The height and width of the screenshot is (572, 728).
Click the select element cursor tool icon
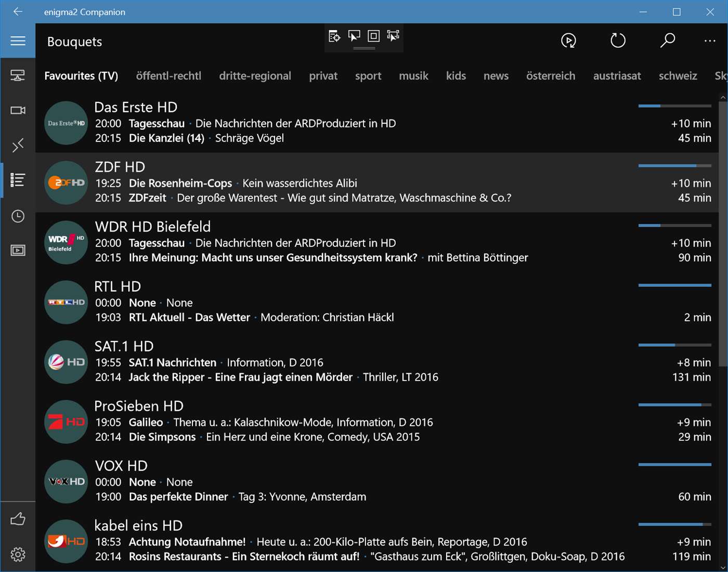[354, 36]
